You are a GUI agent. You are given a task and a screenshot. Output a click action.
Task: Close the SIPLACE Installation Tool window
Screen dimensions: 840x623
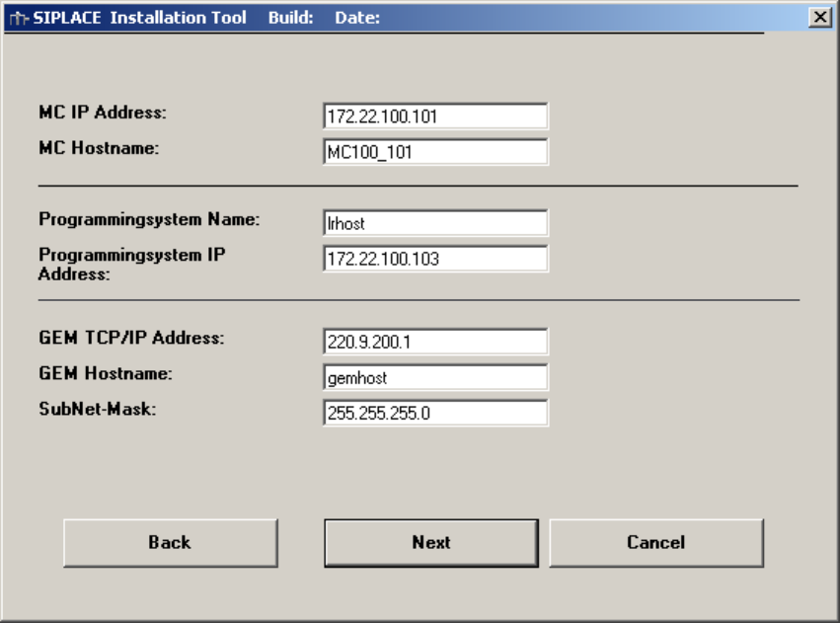coord(820,18)
